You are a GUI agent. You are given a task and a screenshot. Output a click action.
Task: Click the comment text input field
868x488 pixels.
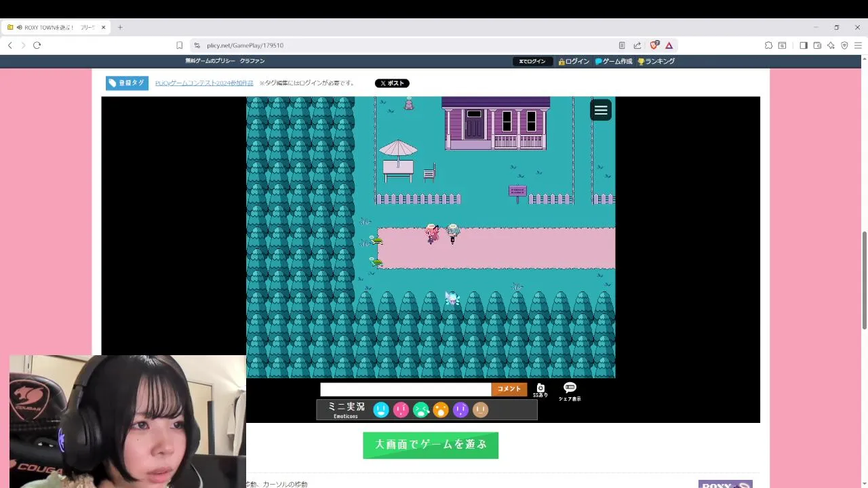pyautogui.click(x=406, y=389)
